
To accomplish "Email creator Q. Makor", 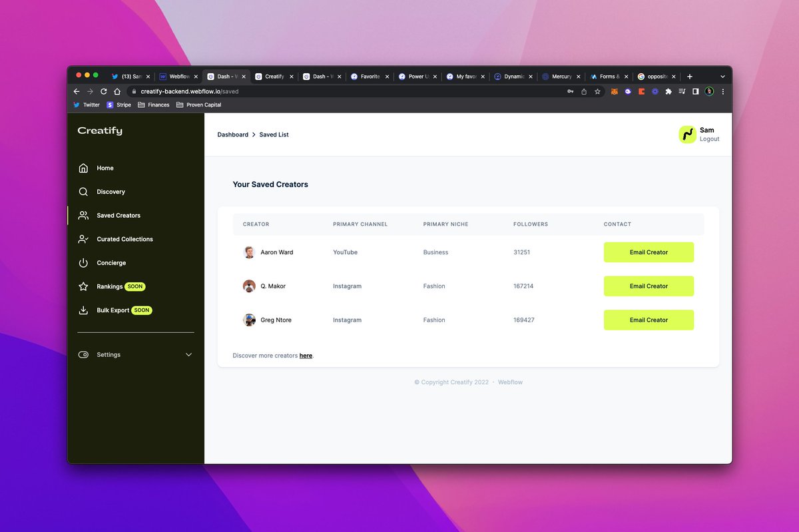I will (x=649, y=286).
